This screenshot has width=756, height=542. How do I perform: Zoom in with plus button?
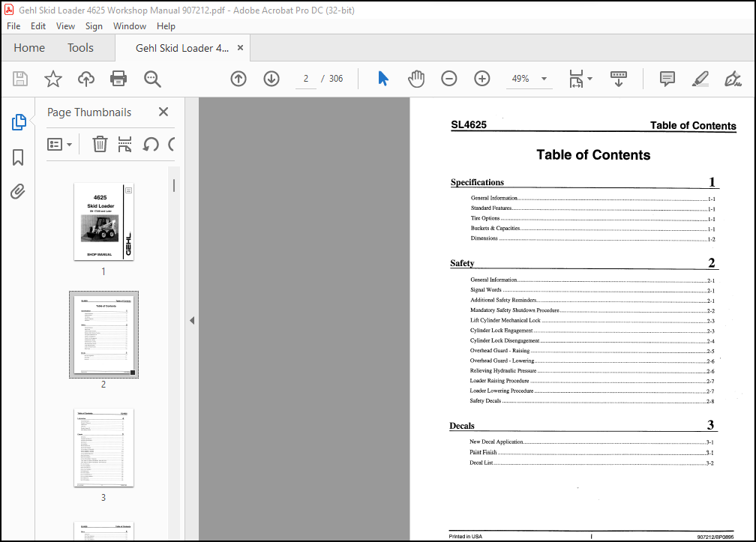(481, 79)
